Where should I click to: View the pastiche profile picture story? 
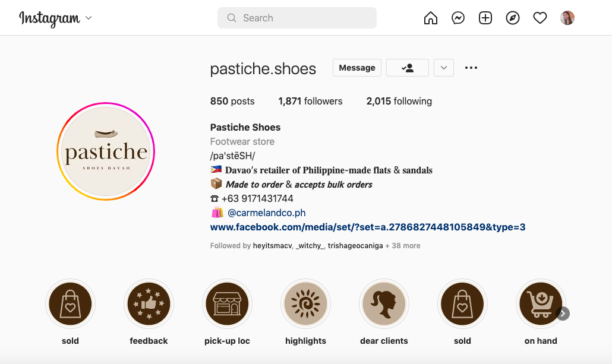(x=106, y=151)
